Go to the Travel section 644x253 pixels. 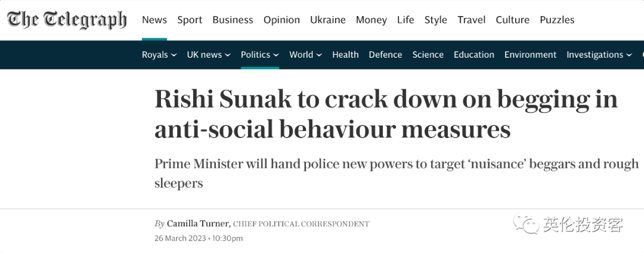(472, 20)
